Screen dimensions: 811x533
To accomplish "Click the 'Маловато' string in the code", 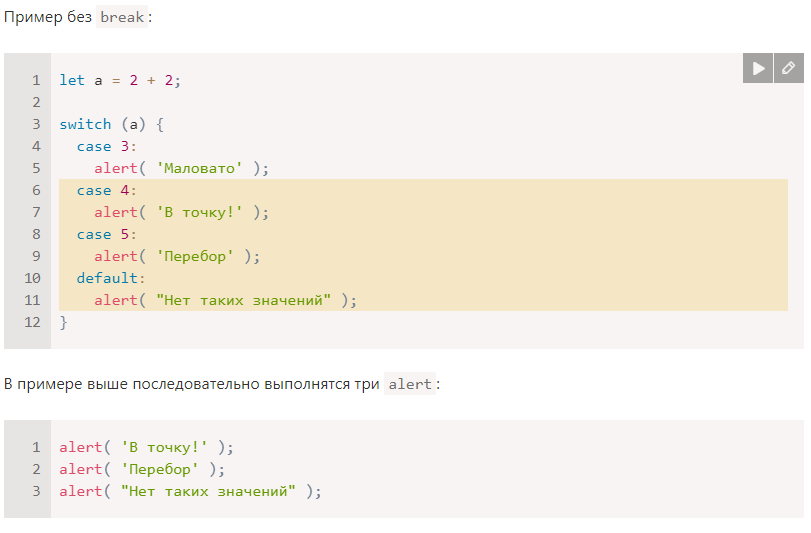I will [199, 169].
